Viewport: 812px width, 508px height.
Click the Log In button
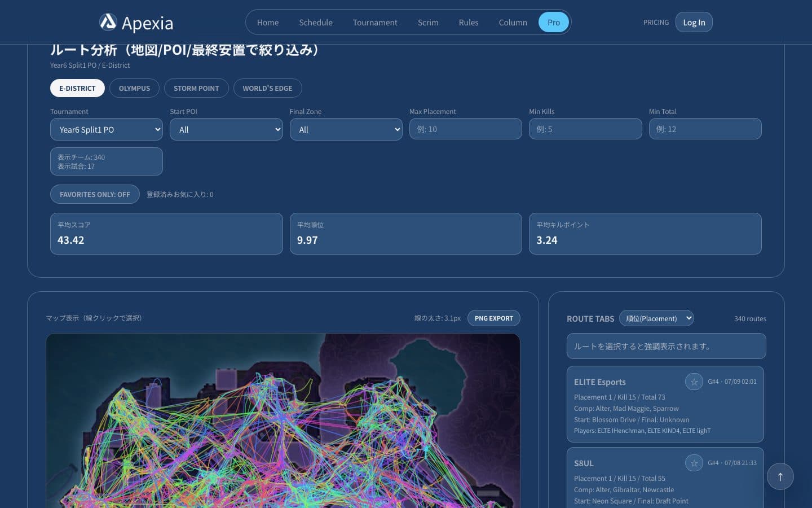point(694,23)
